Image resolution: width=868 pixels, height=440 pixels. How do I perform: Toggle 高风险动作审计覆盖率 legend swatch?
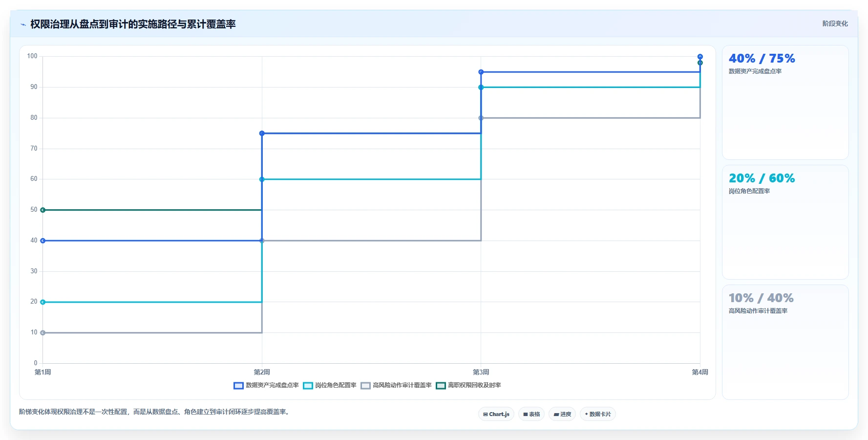tap(365, 386)
